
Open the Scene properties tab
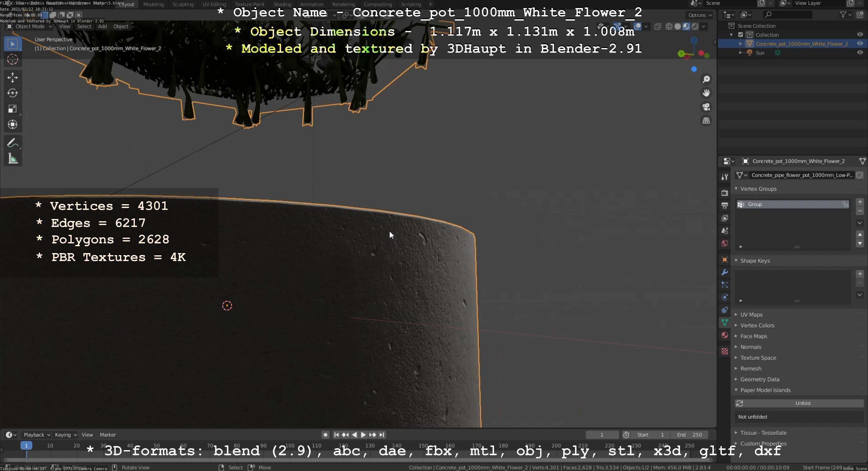click(725, 231)
